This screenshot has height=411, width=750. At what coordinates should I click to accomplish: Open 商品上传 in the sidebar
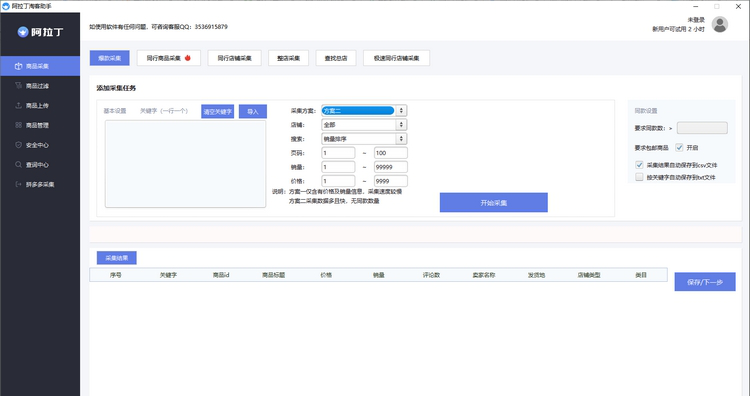(x=40, y=105)
